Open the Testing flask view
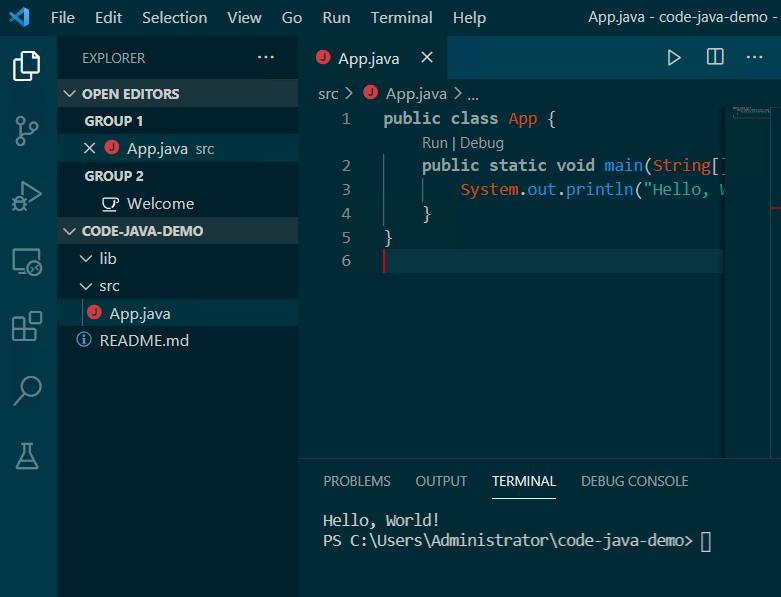Image resolution: width=781 pixels, height=597 pixels. 27,456
